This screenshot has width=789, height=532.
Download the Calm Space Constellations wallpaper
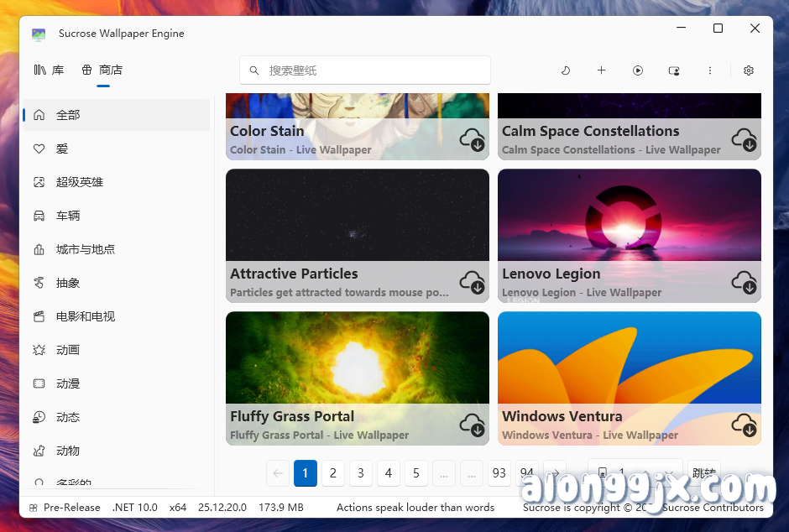click(x=745, y=141)
